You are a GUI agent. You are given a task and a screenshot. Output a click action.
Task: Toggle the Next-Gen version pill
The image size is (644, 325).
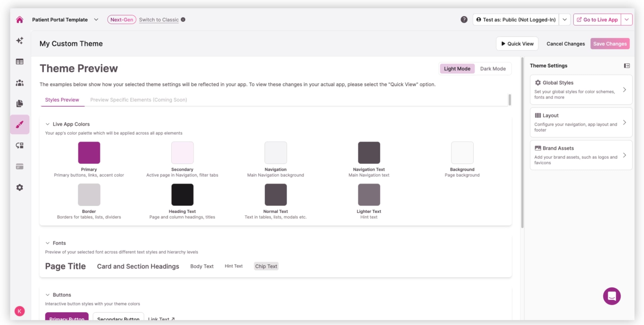122,20
